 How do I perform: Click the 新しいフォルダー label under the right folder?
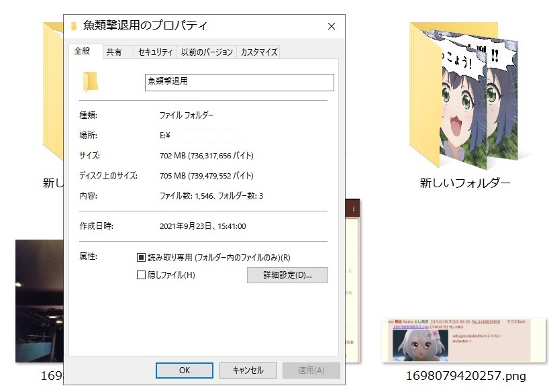pyautogui.click(x=465, y=183)
